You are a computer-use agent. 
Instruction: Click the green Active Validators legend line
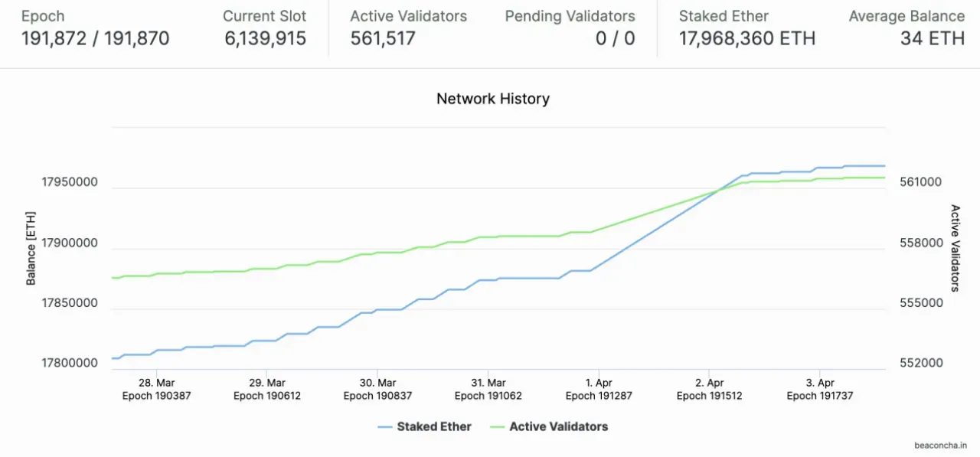[497, 426]
